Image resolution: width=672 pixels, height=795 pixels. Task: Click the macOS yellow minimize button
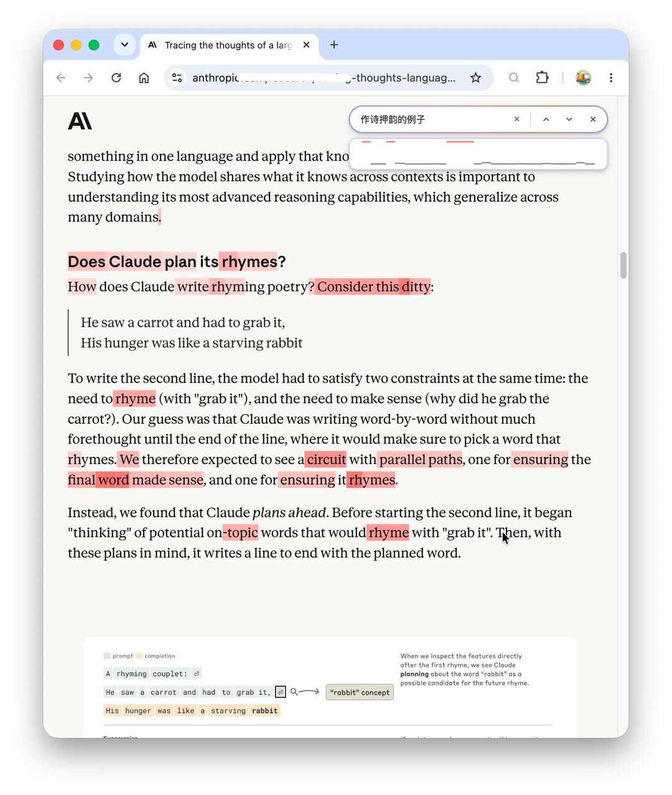coord(76,45)
